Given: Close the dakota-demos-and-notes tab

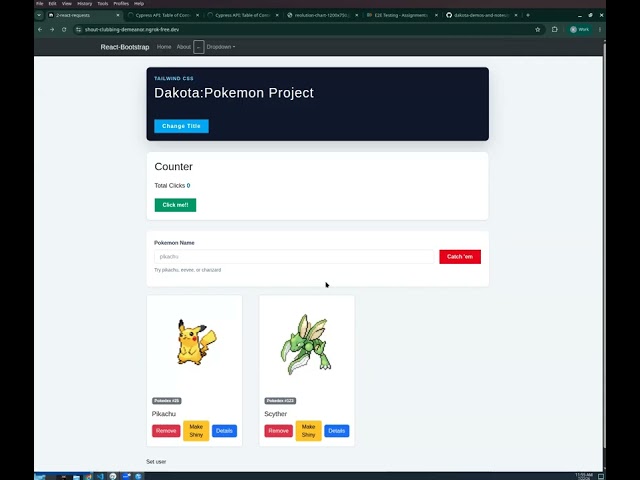Looking at the screenshot, I should pos(516,15).
